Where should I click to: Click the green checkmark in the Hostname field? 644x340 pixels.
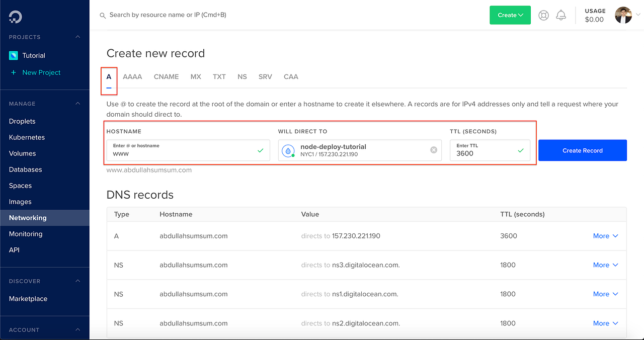click(x=261, y=150)
